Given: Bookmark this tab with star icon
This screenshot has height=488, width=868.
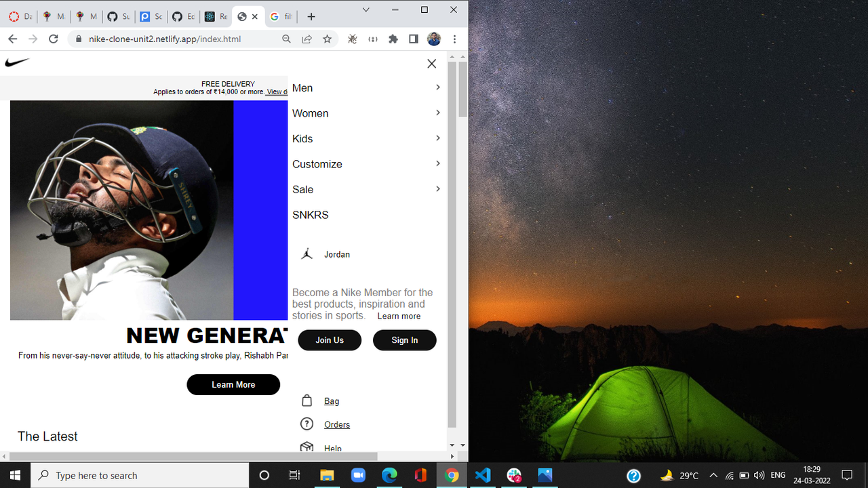Looking at the screenshot, I should point(328,39).
